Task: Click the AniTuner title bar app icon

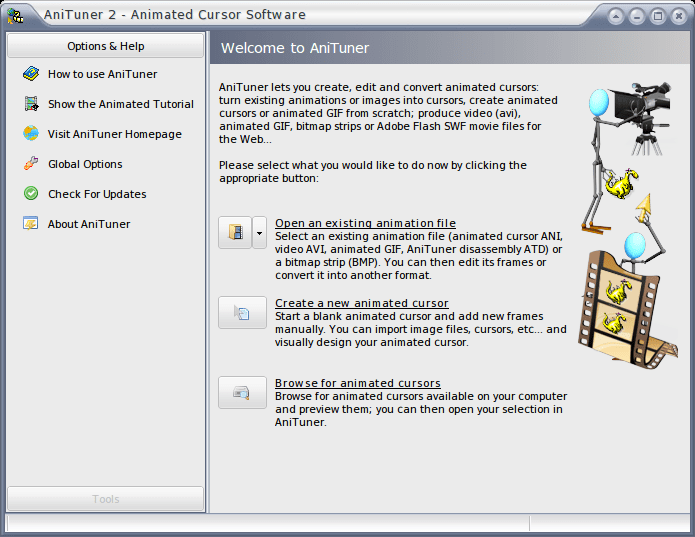Action: point(16,16)
